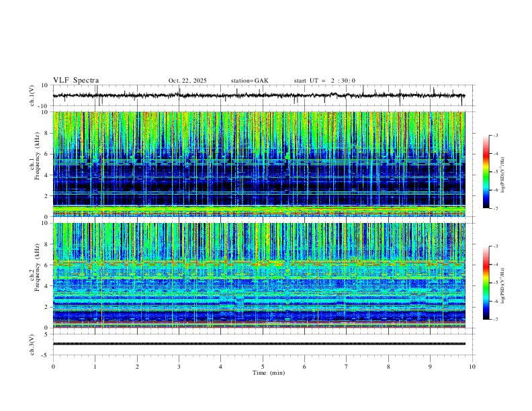The image size is (532, 411).
Task: Click the ch.1 voltage waveform trace
Action: 259,95
